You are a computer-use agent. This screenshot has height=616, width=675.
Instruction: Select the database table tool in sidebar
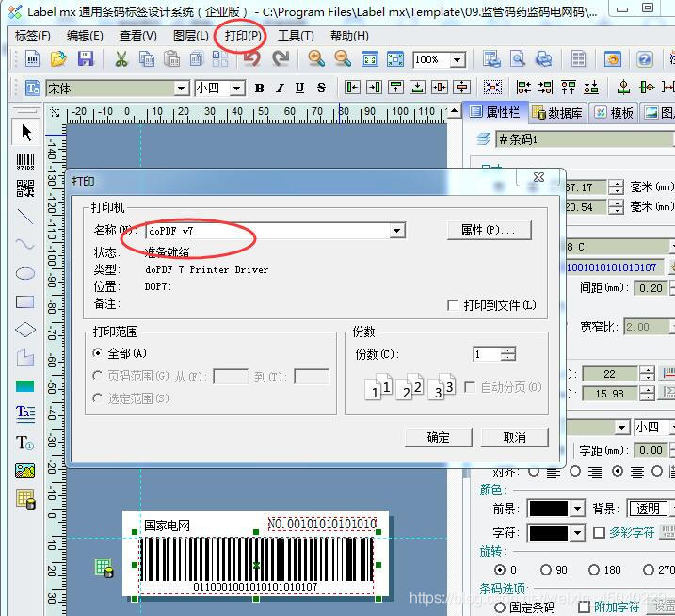[25, 499]
